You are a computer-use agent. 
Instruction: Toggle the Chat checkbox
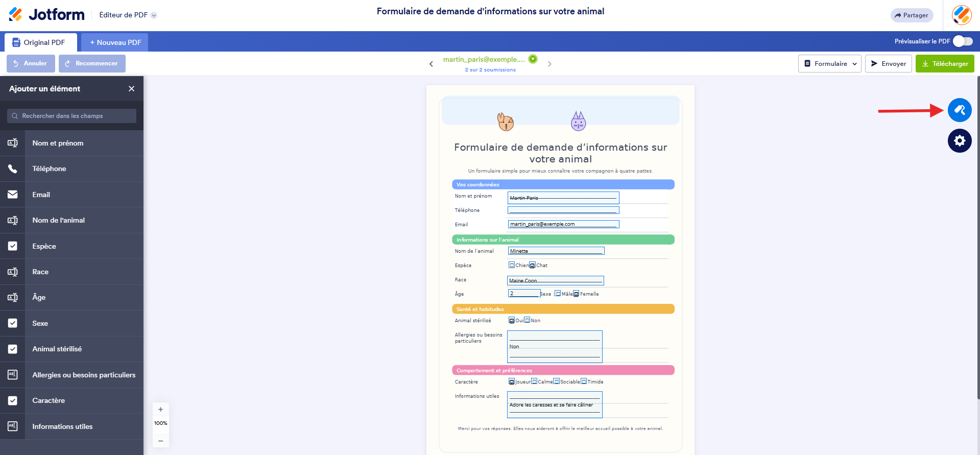(x=533, y=265)
